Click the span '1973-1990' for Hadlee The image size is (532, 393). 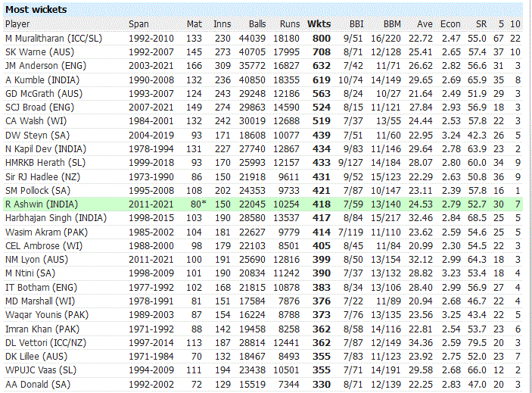151,177
